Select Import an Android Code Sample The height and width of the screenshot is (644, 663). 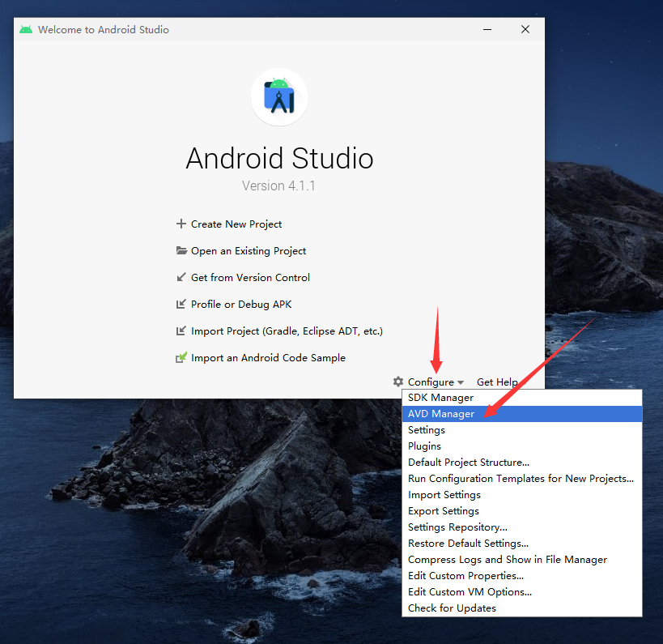(x=268, y=358)
